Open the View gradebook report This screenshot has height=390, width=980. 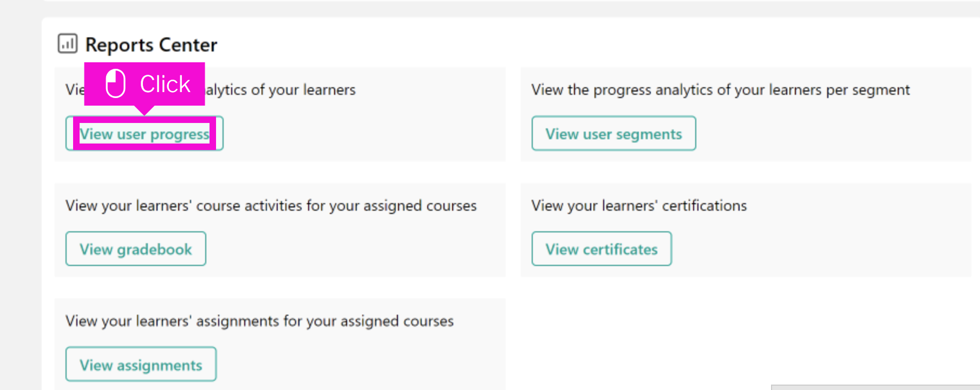[x=136, y=249]
